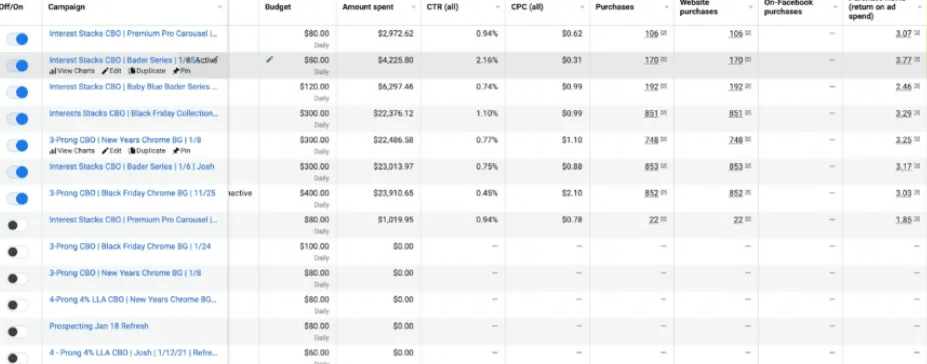Open the Campaign column header dropdown arrow

point(220,7)
